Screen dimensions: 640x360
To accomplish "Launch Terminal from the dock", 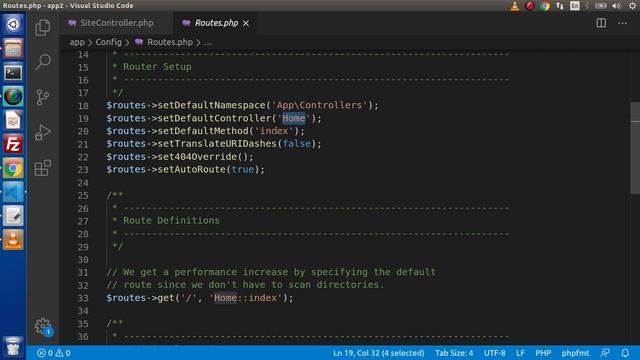I will click(x=13, y=73).
